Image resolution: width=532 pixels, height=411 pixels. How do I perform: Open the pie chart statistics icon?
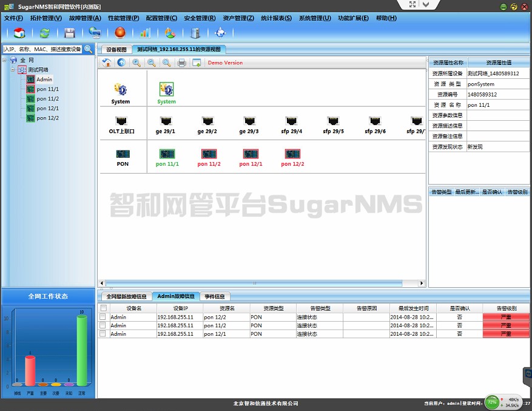(x=170, y=33)
